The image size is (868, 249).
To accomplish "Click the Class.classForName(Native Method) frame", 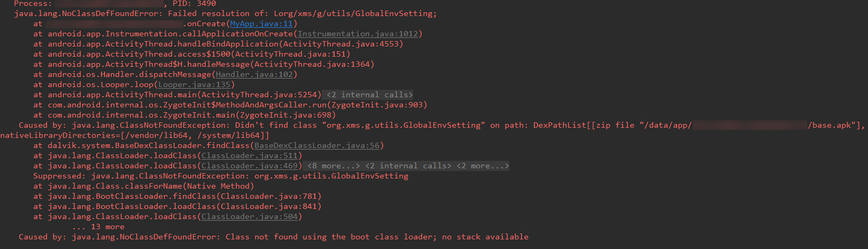I will [x=144, y=186].
